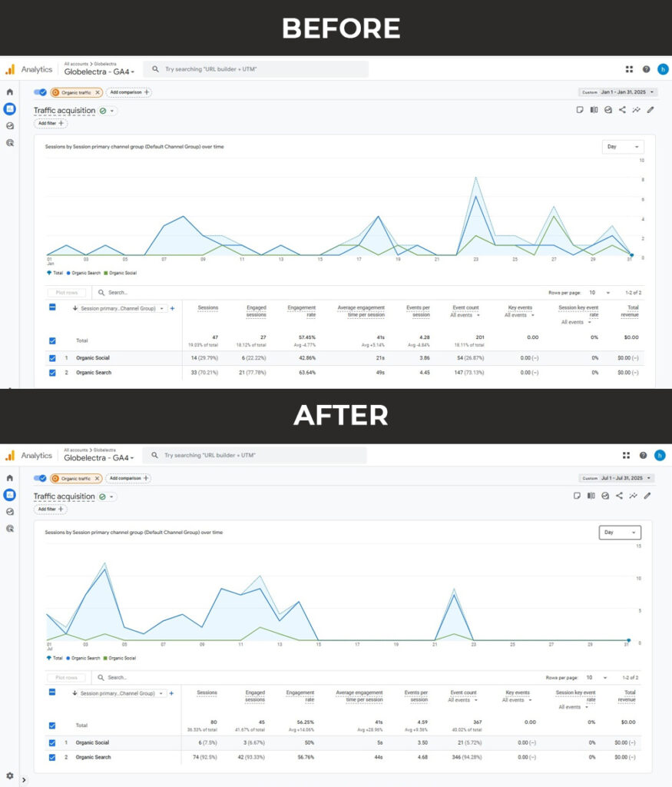This screenshot has width=672, height=787.
Task: Open Day granularity dropdown in AFTER chart
Action: (620, 532)
